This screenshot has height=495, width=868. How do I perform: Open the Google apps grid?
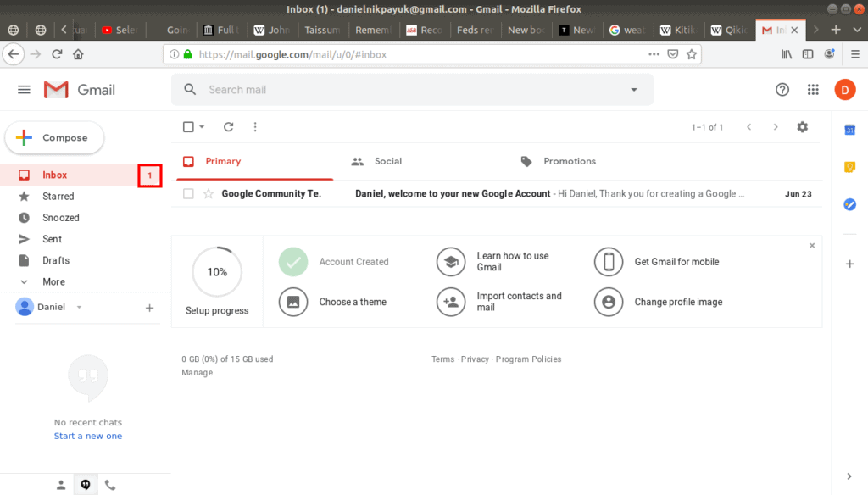pyautogui.click(x=813, y=90)
